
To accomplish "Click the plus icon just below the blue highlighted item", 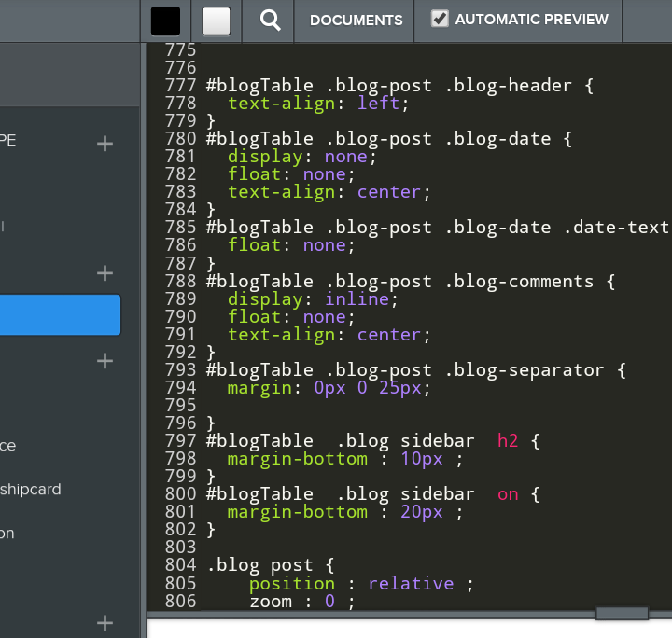I will pyautogui.click(x=105, y=360).
